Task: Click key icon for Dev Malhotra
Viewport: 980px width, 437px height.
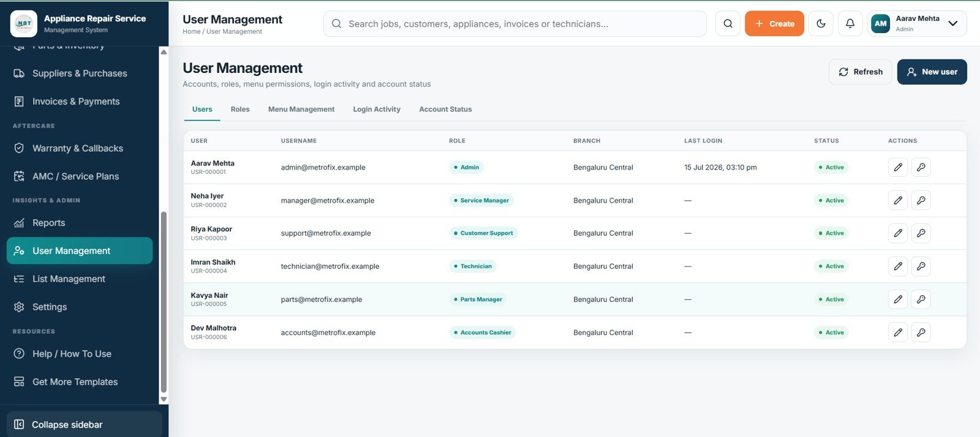Action: pos(921,332)
